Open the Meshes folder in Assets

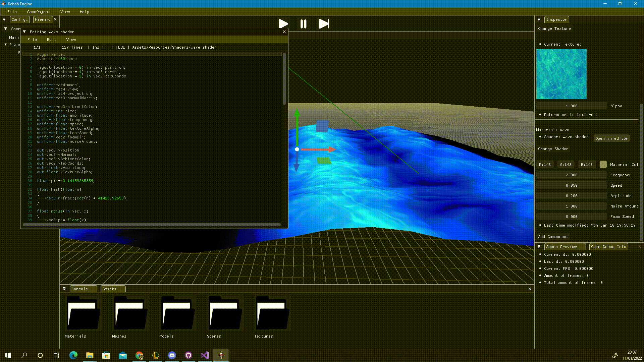(x=130, y=313)
